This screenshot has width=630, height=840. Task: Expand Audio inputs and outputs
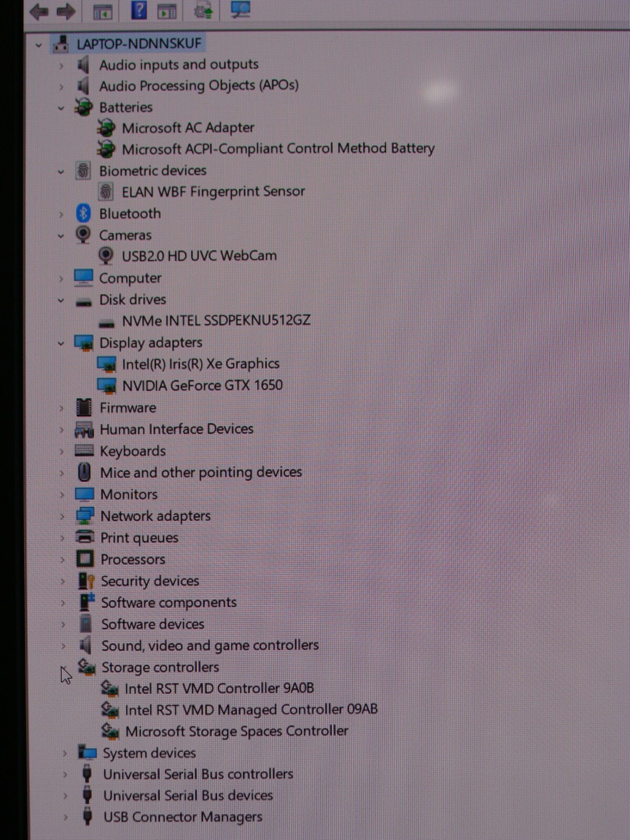click(61, 66)
